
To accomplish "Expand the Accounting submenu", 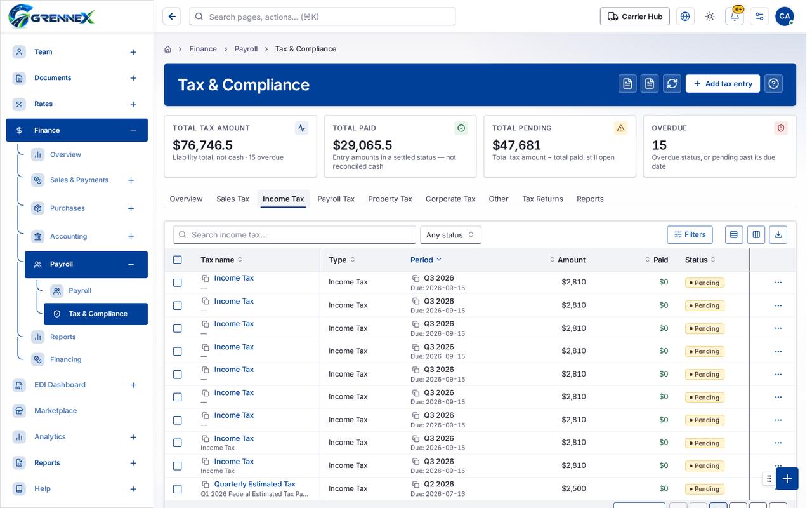I will point(131,236).
